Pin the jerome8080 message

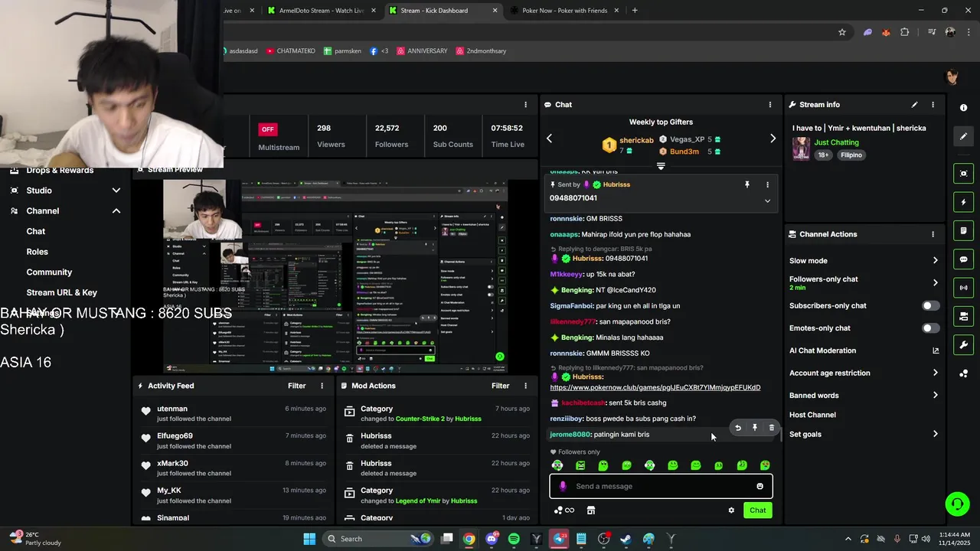coord(755,428)
